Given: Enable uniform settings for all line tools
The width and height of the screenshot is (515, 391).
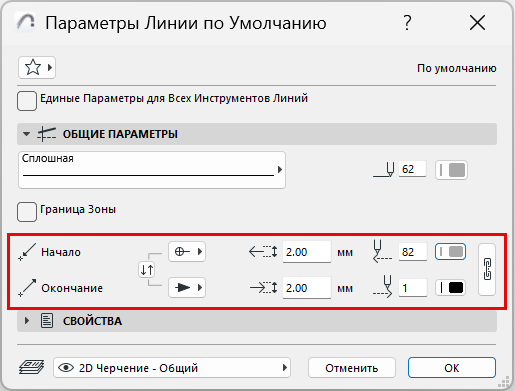Looking at the screenshot, I should click(27, 101).
